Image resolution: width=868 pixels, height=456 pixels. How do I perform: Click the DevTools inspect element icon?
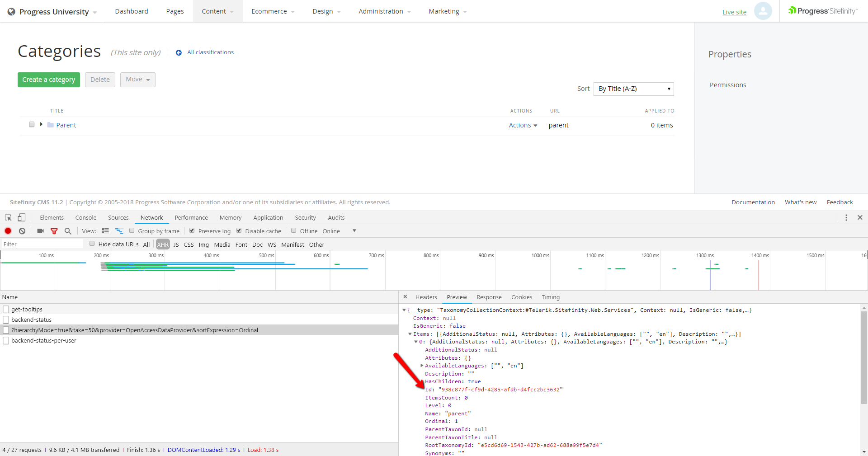point(8,217)
